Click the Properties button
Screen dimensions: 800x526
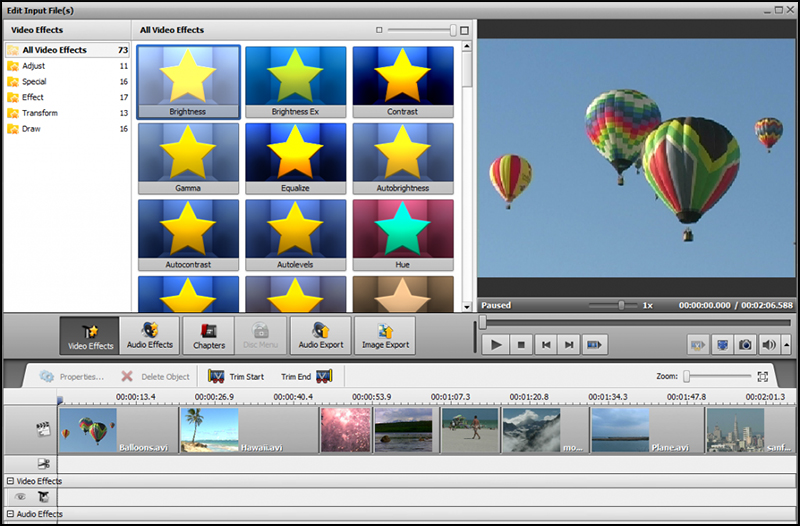(x=72, y=377)
